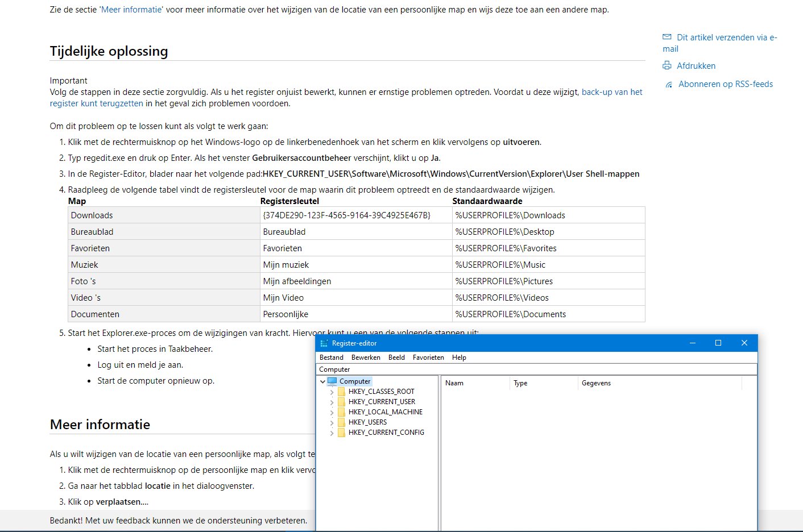Maximize the Register-editor window

coord(718,343)
